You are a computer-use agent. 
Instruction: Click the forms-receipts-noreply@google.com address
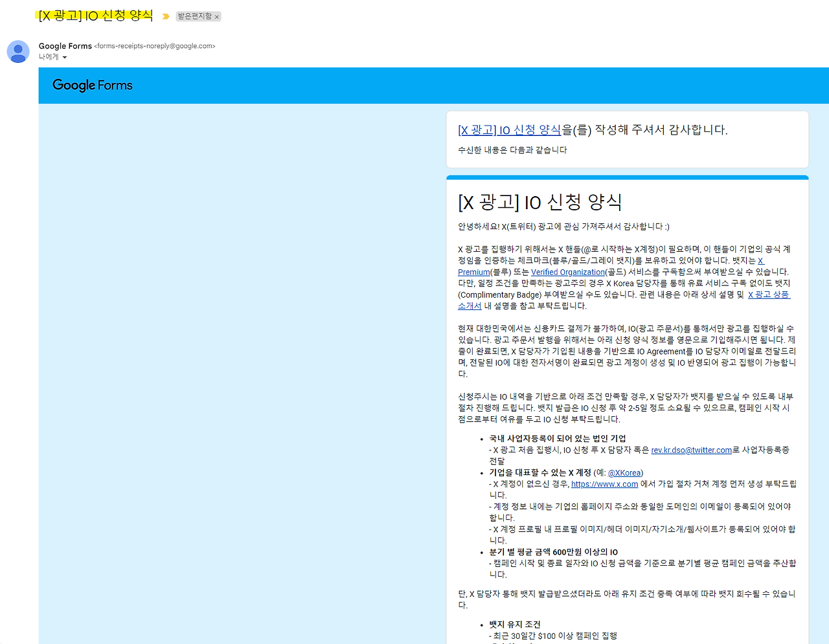155,46
